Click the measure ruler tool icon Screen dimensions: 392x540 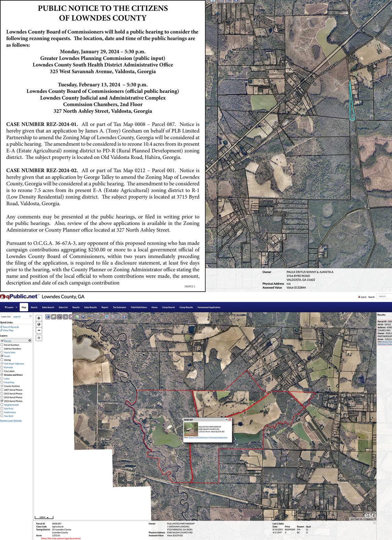point(89,317)
